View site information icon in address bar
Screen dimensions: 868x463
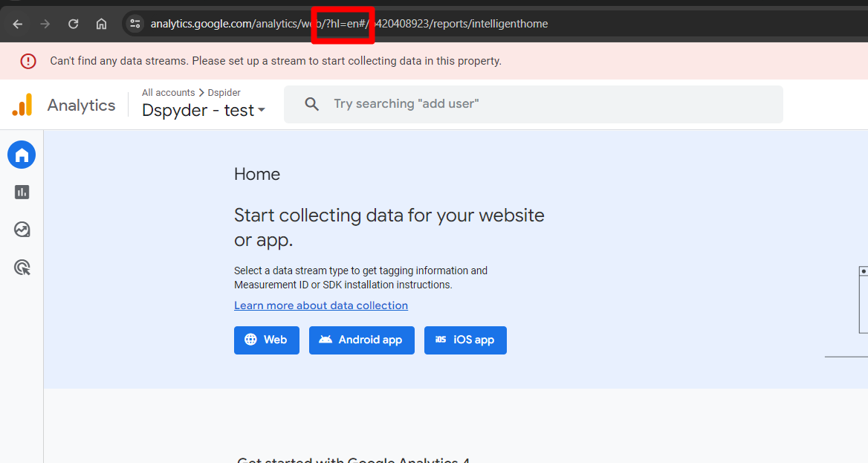[x=135, y=24]
